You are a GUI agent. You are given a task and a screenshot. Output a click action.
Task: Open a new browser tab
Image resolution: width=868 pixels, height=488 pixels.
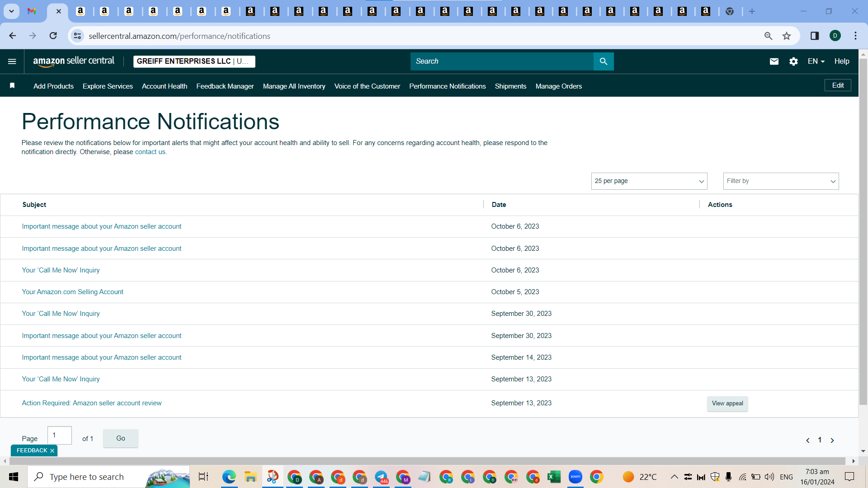click(752, 11)
